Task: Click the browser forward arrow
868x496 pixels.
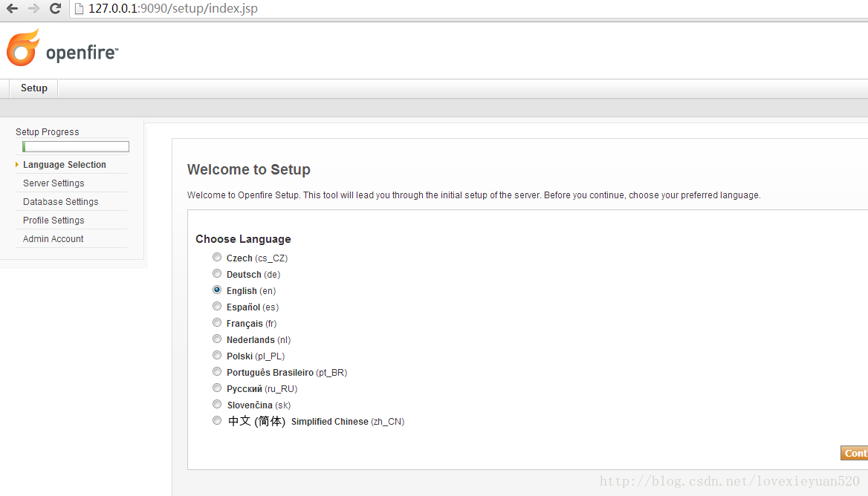Action: click(33, 8)
